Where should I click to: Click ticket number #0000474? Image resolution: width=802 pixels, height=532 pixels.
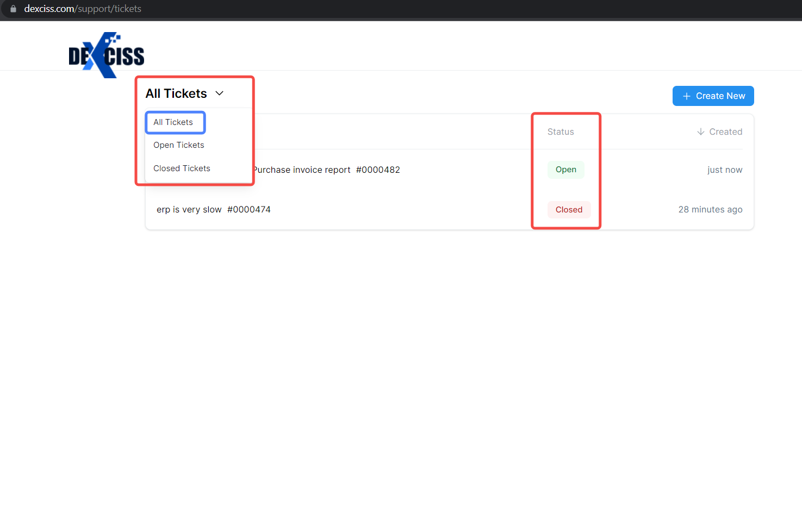pos(248,210)
